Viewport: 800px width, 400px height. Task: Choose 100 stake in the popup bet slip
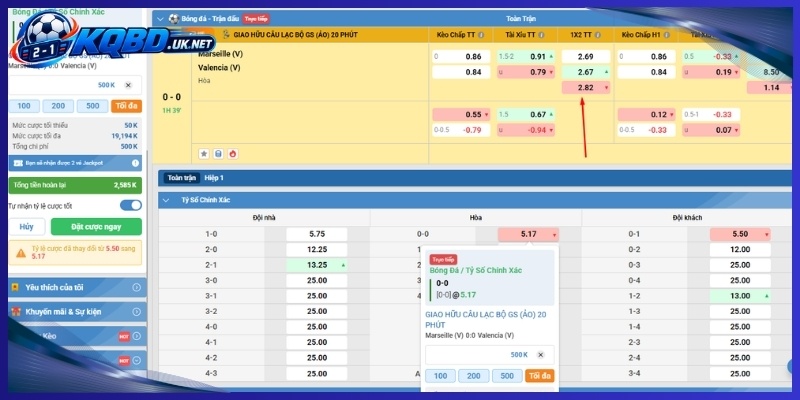(x=440, y=376)
